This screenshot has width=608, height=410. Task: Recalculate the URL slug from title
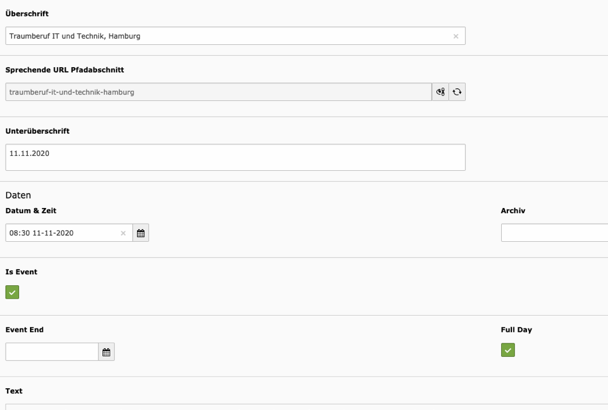pos(457,92)
